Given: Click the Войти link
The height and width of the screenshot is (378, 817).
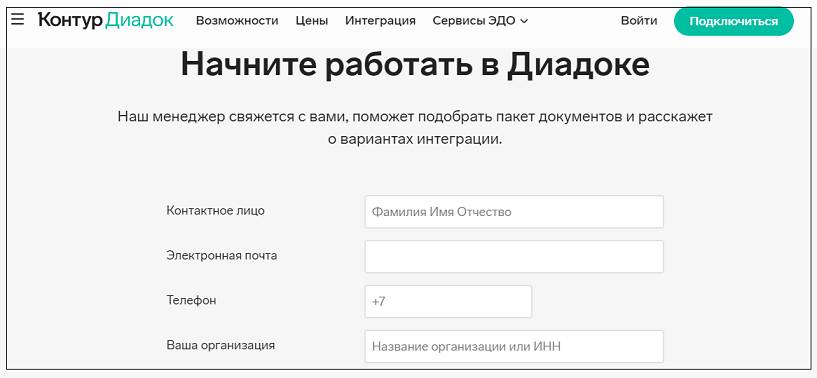Looking at the screenshot, I should coord(639,21).
